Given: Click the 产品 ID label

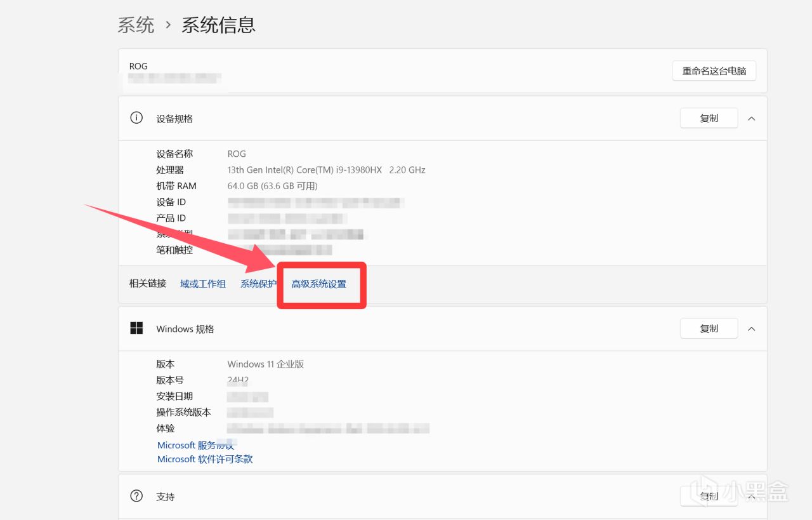Looking at the screenshot, I should coord(171,218).
